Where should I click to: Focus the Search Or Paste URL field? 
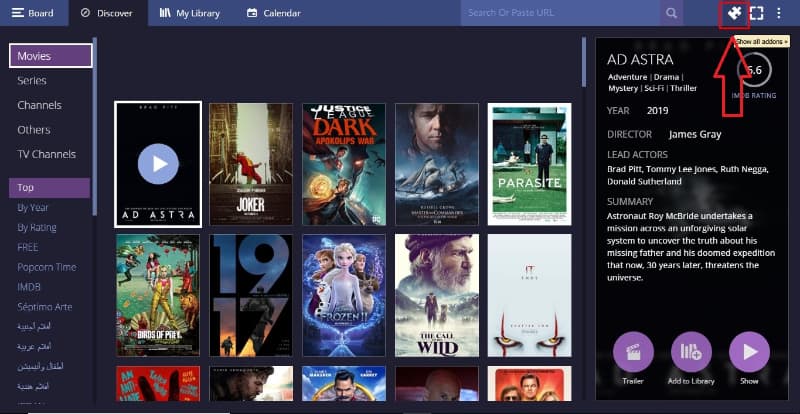point(560,13)
